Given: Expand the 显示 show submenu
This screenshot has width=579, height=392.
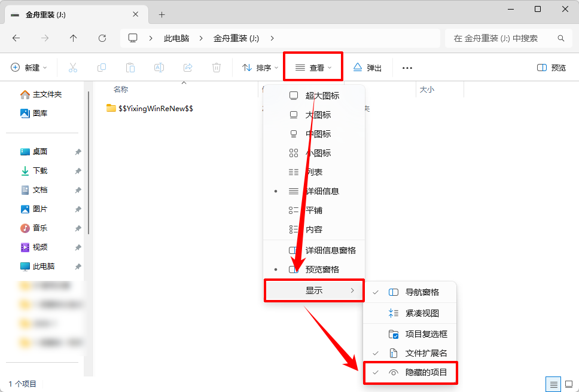Looking at the screenshot, I should 314,290.
